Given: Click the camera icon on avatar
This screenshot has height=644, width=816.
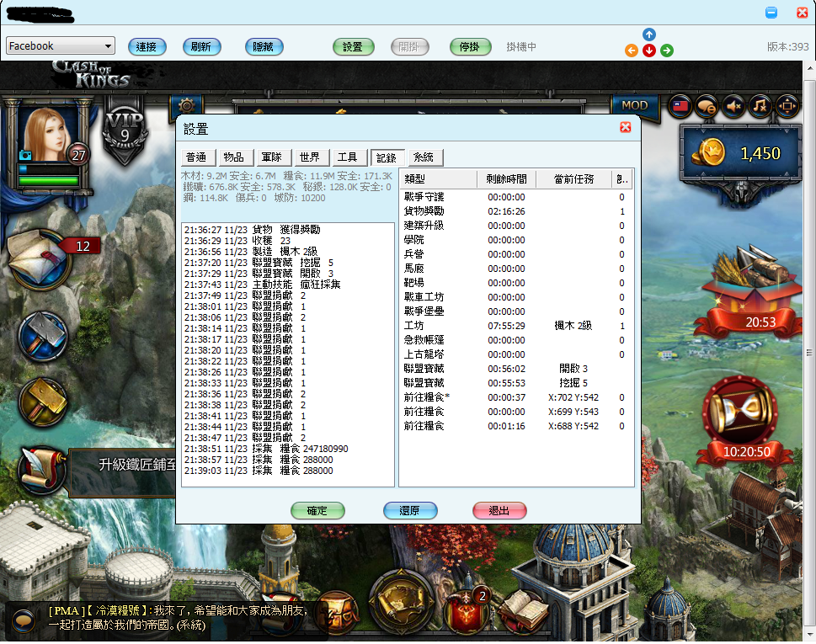Looking at the screenshot, I should click(25, 155).
